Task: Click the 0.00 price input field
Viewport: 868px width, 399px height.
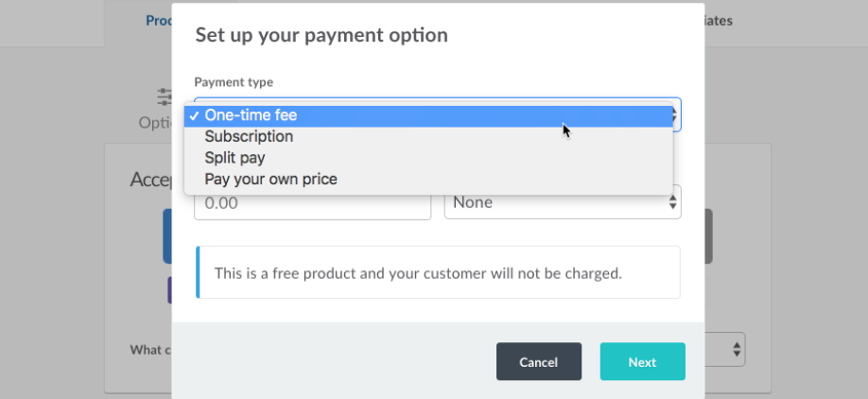Action: 312,202
